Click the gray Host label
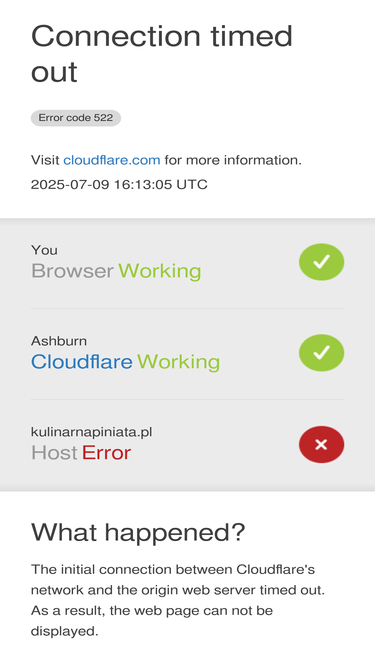Image resolution: width=375 pixels, height=667 pixels. coord(54,453)
